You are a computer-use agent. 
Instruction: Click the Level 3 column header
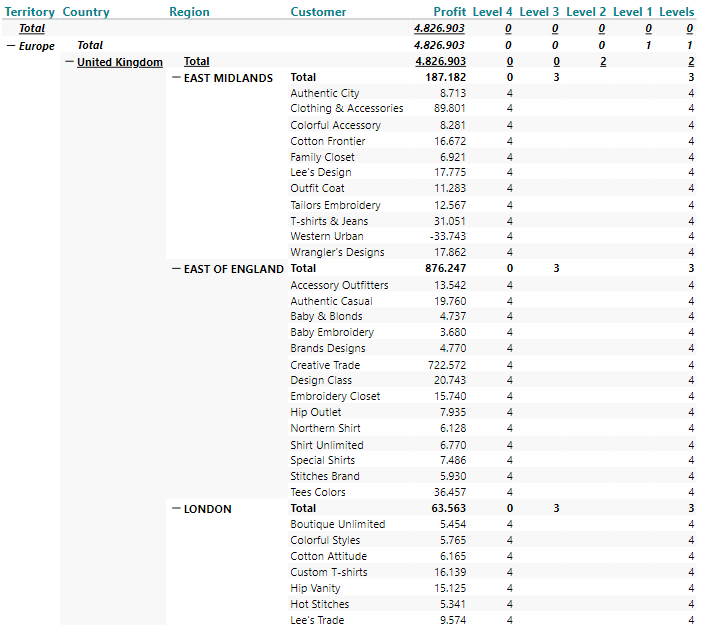point(539,12)
